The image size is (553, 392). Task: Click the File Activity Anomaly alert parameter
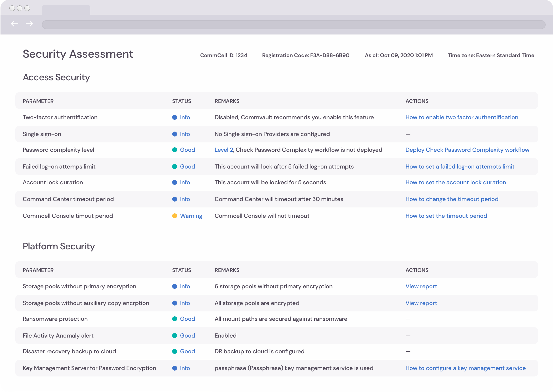click(x=58, y=336)
